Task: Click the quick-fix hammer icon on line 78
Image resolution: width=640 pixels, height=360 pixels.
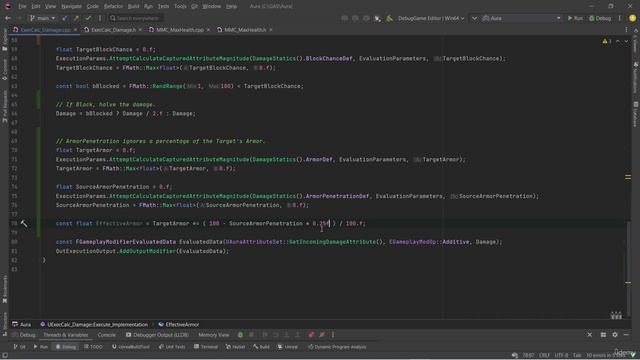Action: click(24, 224)
